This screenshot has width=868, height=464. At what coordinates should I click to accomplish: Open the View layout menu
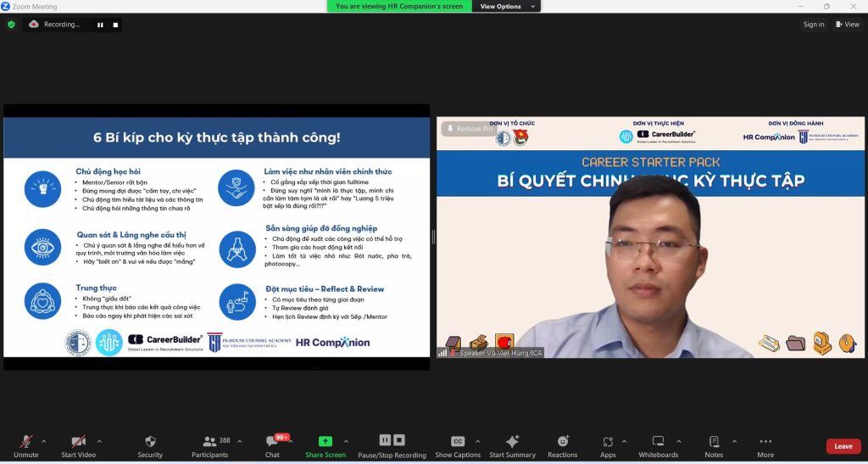tap(847, 25)
